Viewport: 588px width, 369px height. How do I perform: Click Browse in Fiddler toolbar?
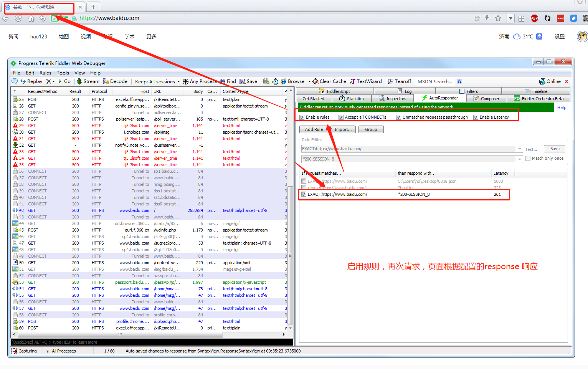point(292,81)
